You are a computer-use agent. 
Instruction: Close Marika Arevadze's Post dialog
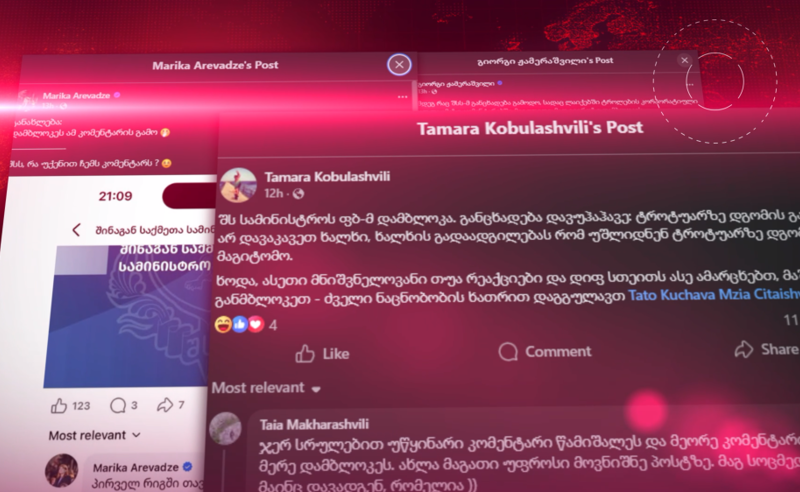399,65
